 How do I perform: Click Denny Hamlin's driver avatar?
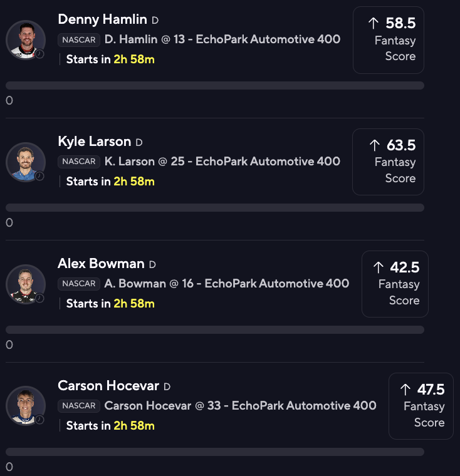26,39
